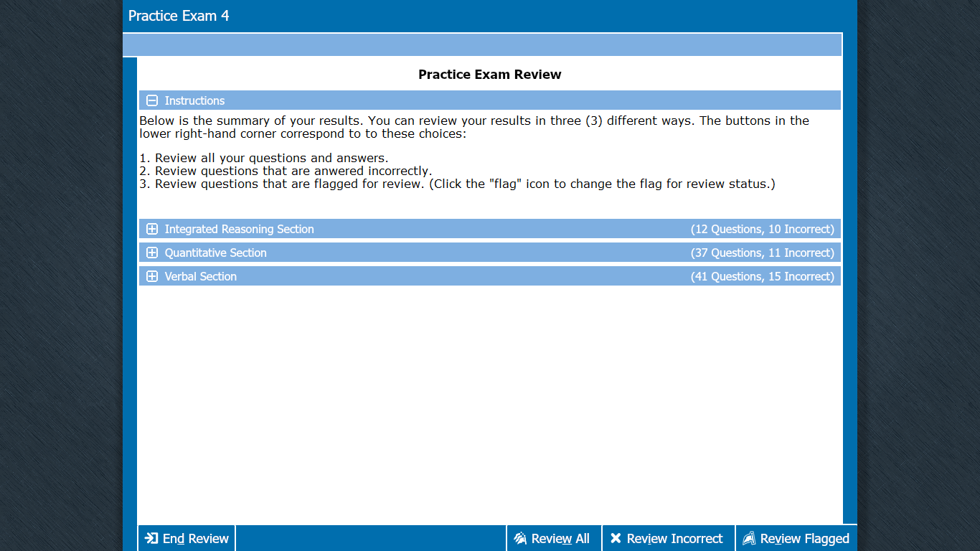
Task: Click the Practice Exam 4 title
Action: coord(179,16)
